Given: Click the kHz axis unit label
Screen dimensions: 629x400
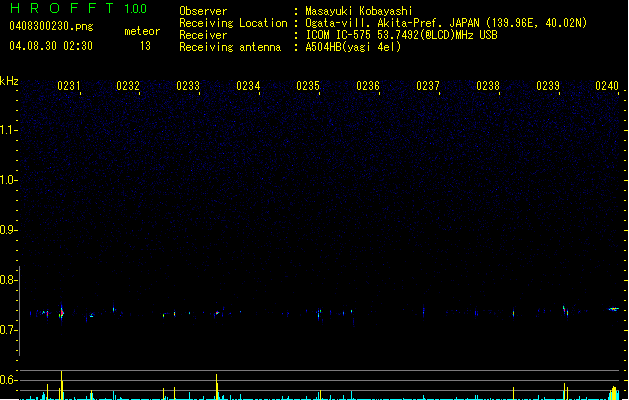Looking at the screenshot, I should [9, 81].
